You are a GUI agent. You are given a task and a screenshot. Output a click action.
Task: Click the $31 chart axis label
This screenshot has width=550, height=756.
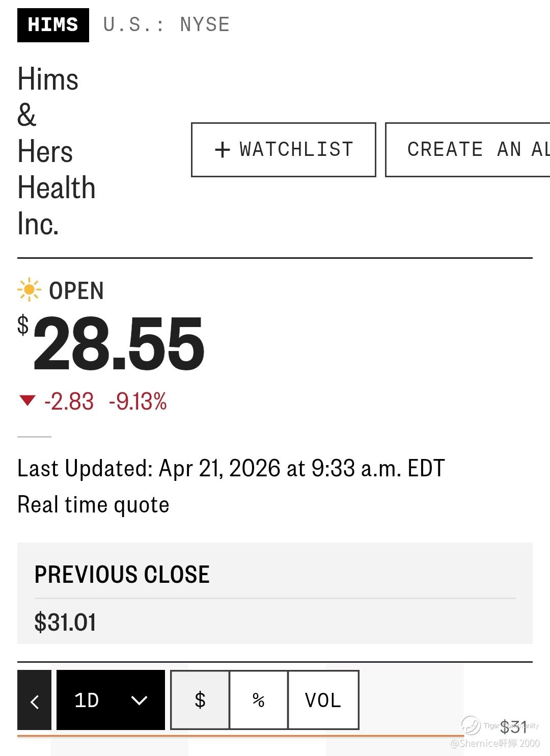[513, 727]
